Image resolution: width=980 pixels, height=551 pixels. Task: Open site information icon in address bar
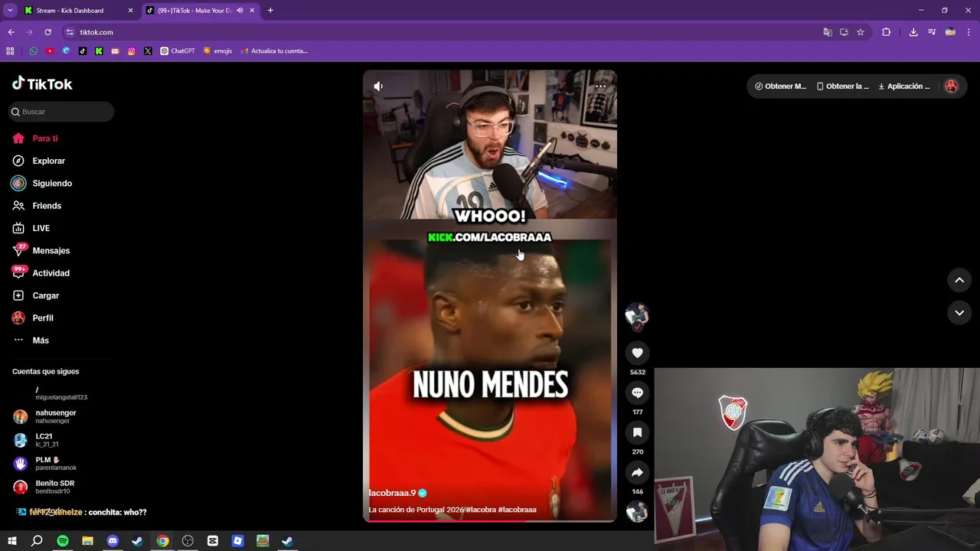70,32
